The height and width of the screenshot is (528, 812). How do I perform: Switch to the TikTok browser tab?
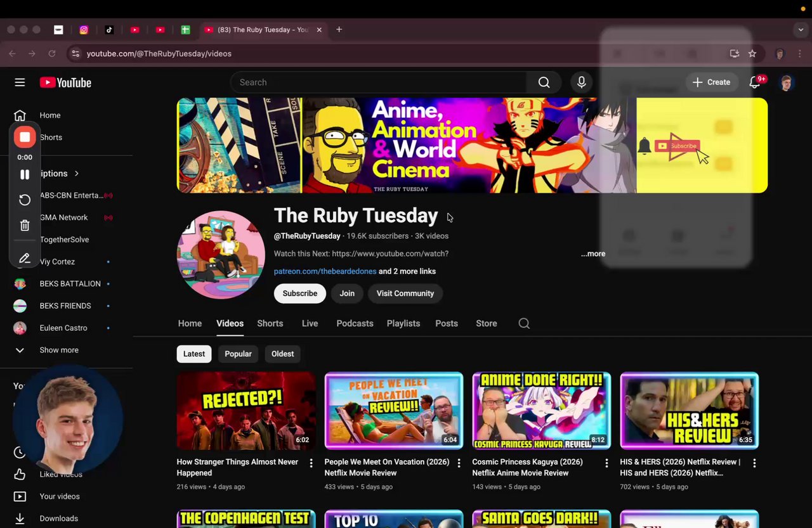109,30
